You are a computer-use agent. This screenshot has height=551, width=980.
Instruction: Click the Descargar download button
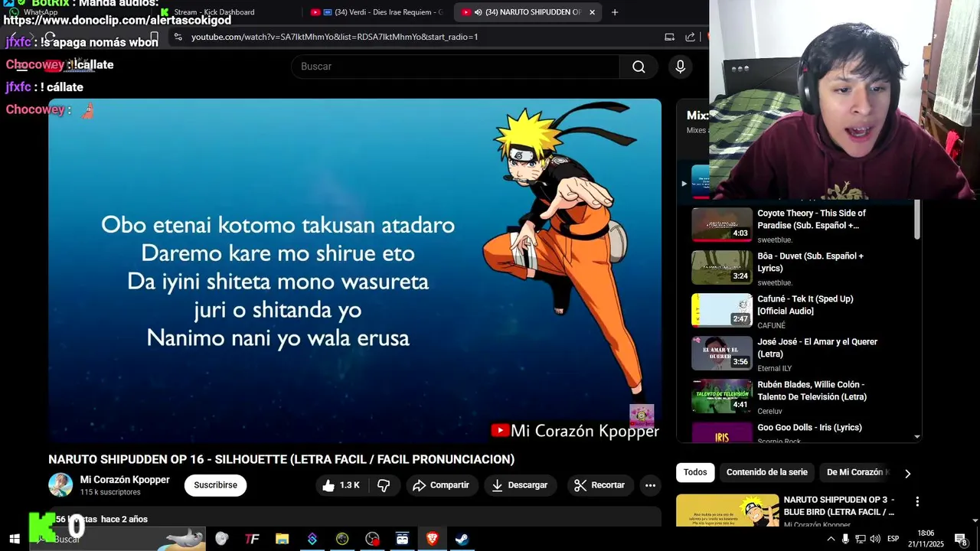pos(520,485)
